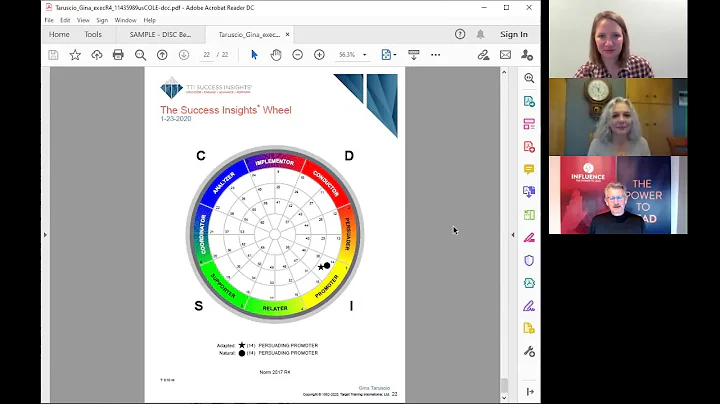
Task: Open the Edit menu
Action: [x=65, y=20]
